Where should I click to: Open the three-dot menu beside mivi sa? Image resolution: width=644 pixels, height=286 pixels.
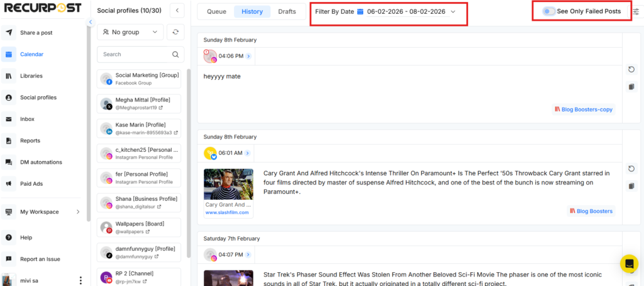pos(80,280)
